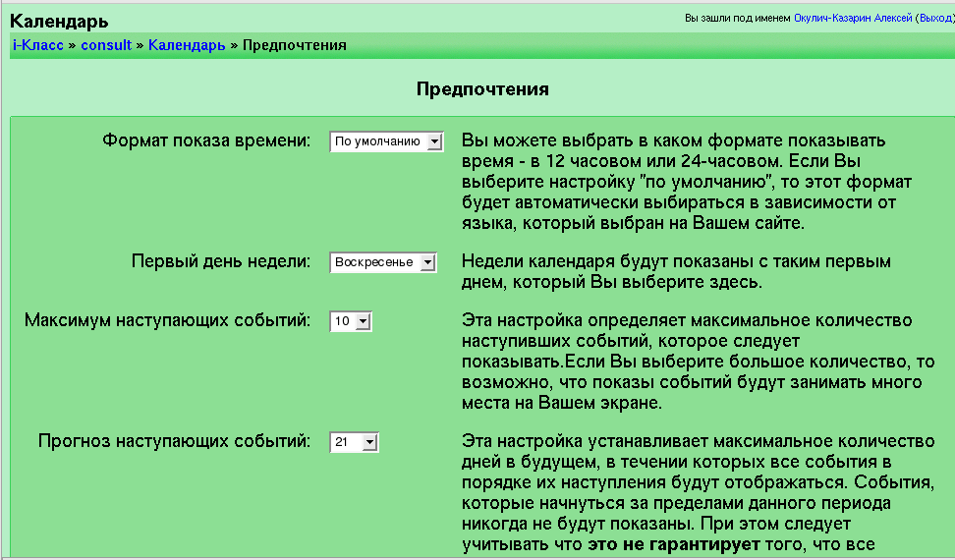
Task: Go to the i-Класс breadcrumb link
Action: click(x=38, y=45)
